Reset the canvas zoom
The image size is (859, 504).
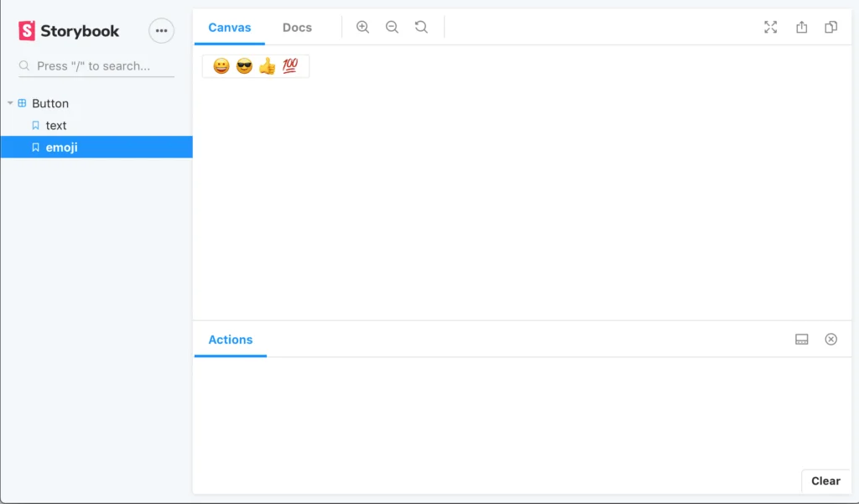click(x=421, y=27)
